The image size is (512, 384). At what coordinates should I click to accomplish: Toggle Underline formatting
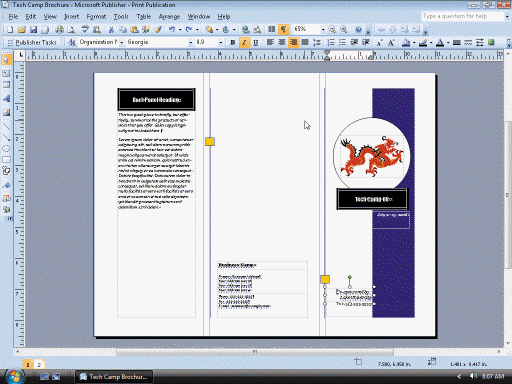coord(256,42)
